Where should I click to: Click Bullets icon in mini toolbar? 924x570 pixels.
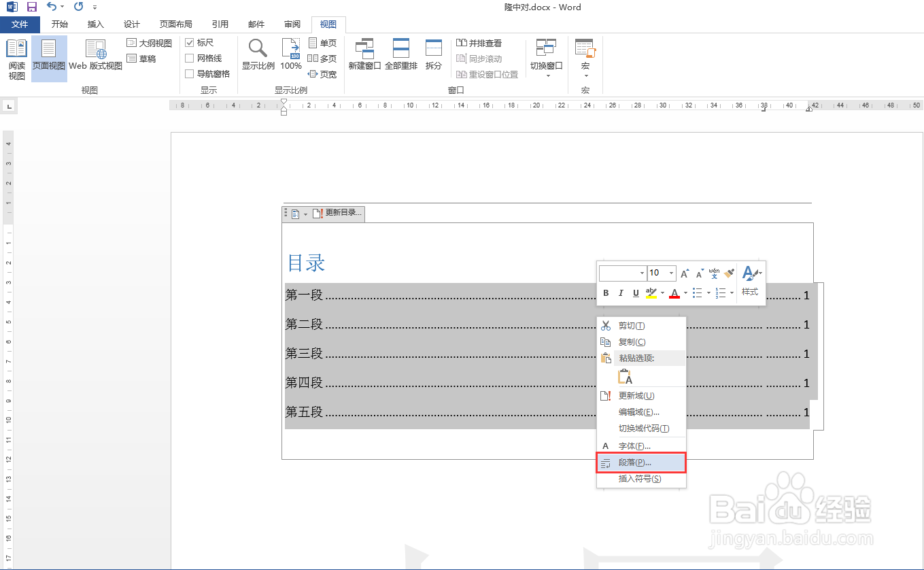point(697,293)
